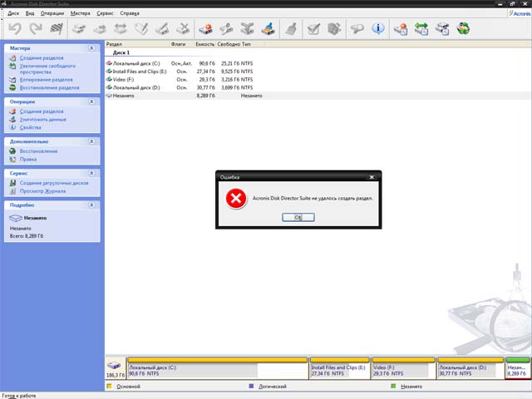This screenshot has height=399, width=532.
Task: Open Создание разделов under Операции panel
Action: click(x=42, y=111)
